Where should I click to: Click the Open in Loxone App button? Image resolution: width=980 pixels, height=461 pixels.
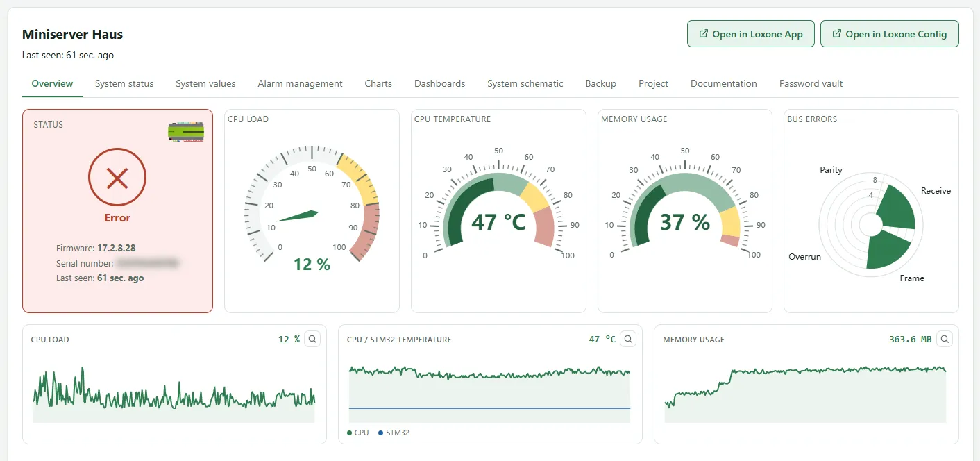pos(750,34)
